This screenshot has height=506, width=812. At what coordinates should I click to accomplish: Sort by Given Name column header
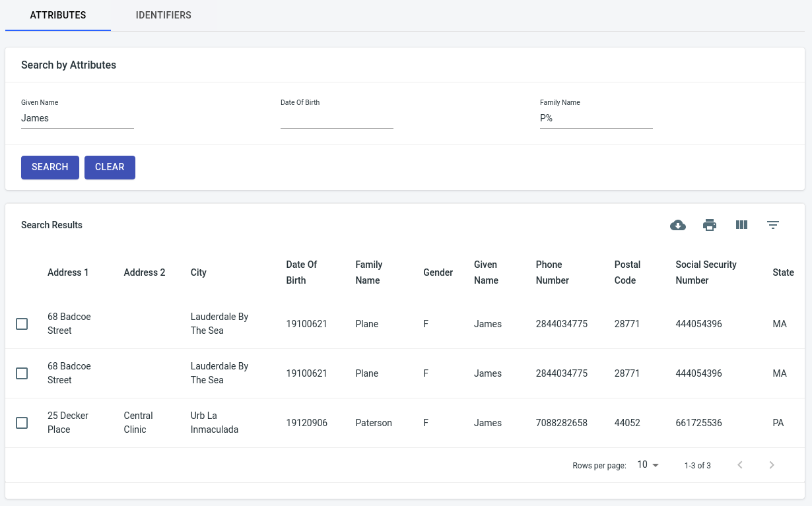[x=486, y=272]
